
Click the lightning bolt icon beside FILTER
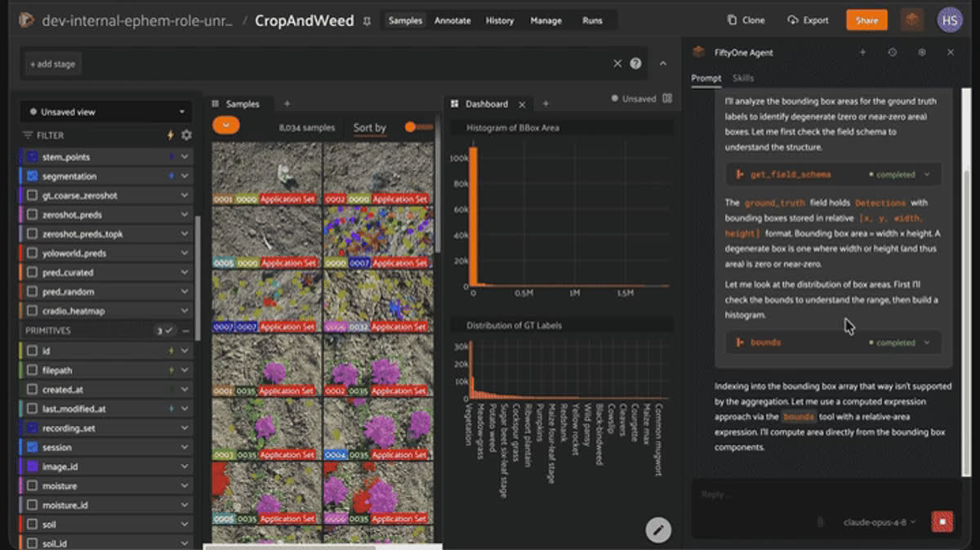point(171,135)
